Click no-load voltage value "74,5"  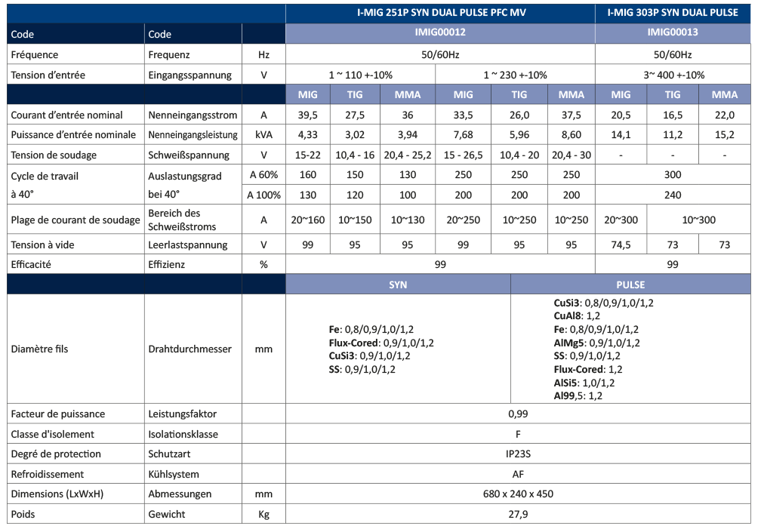point(621,245)
